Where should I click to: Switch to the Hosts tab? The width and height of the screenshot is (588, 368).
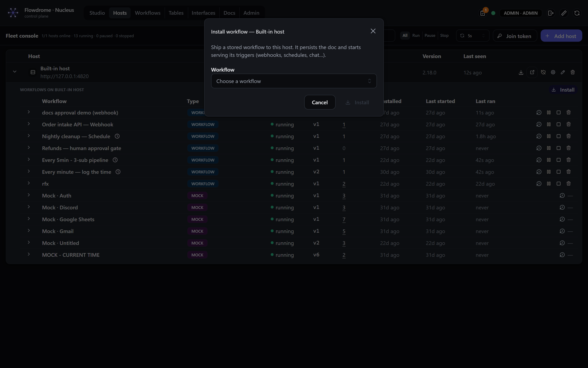tap(120, 13)
